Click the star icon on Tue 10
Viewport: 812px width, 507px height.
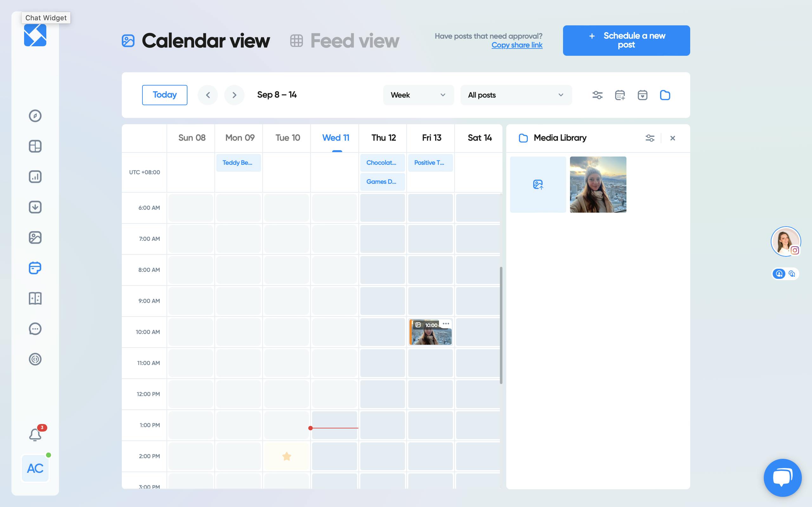pos(286,456)
